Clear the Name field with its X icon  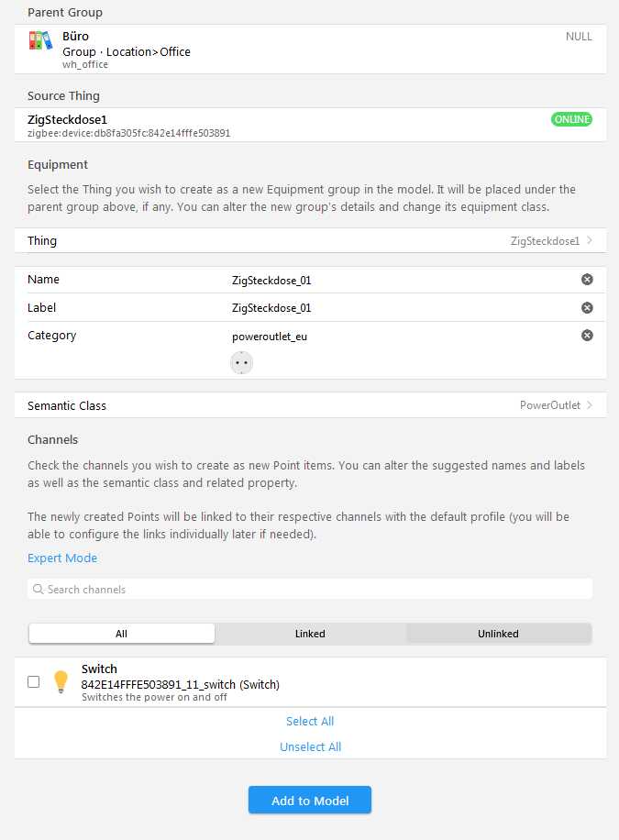tap(587, 280)
